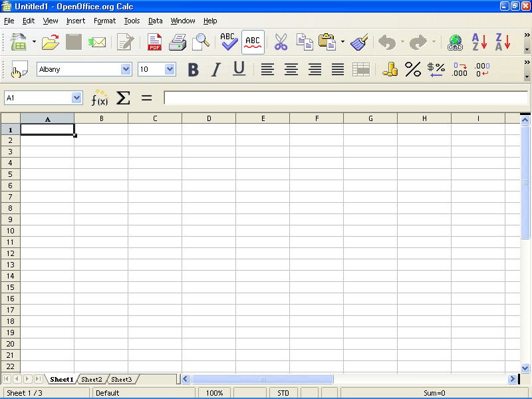Click Paste to insert clipboard contents

pos(329,41)
